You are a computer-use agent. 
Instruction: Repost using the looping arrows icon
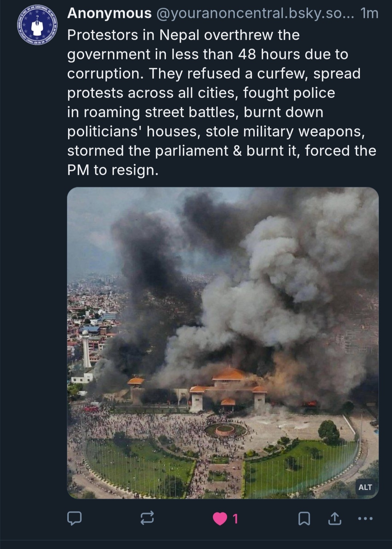[x=147, y=518]
